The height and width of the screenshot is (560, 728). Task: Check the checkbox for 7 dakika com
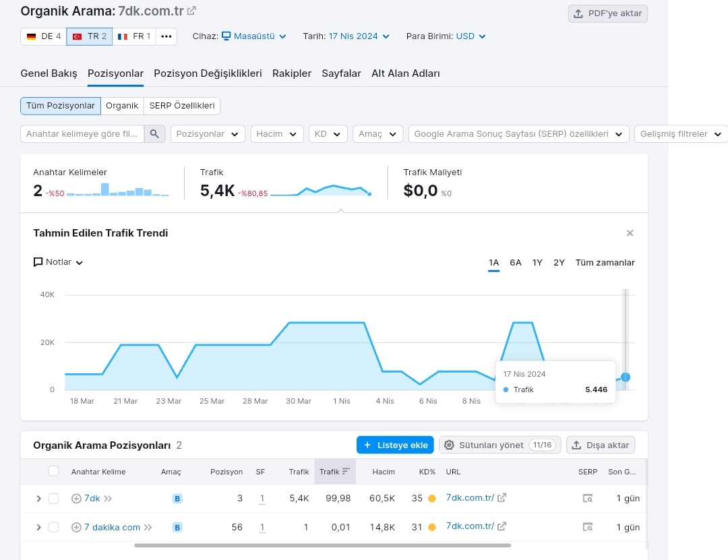(53, 528)
